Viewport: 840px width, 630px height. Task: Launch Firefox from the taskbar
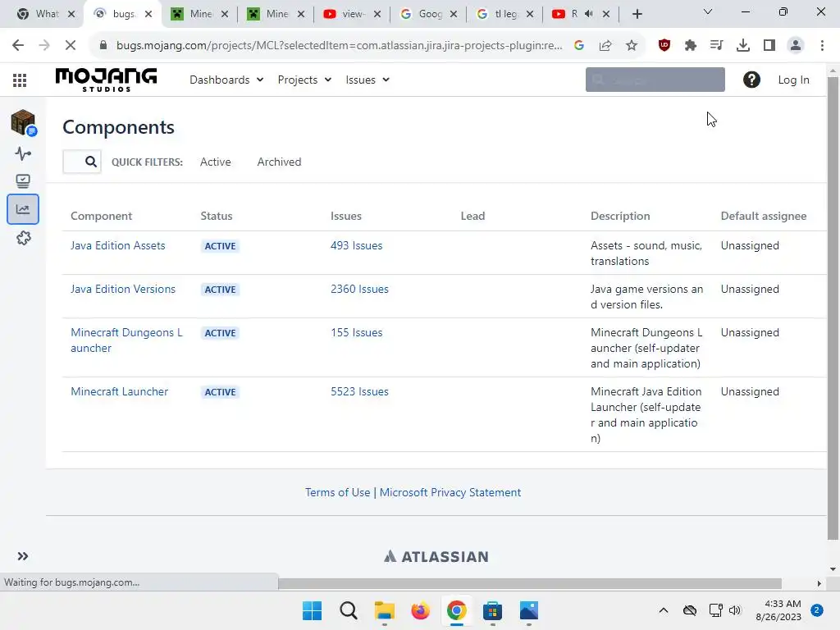pyautogui.click(x=421, y=610)
